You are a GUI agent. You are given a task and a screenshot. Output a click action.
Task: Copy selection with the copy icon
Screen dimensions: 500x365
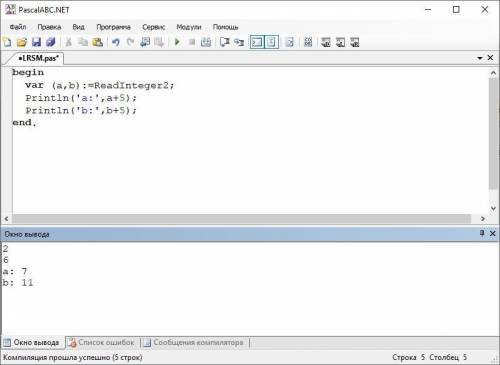[83, 42]
